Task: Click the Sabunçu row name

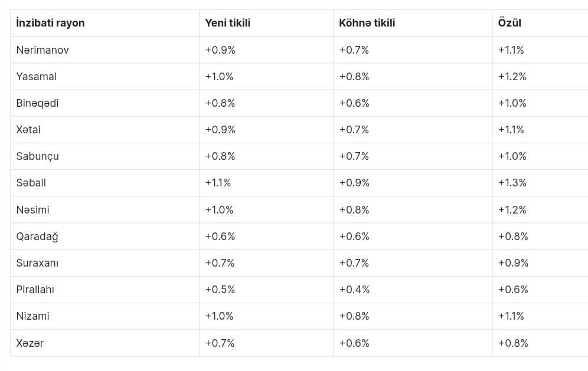Action: (38, 156)
